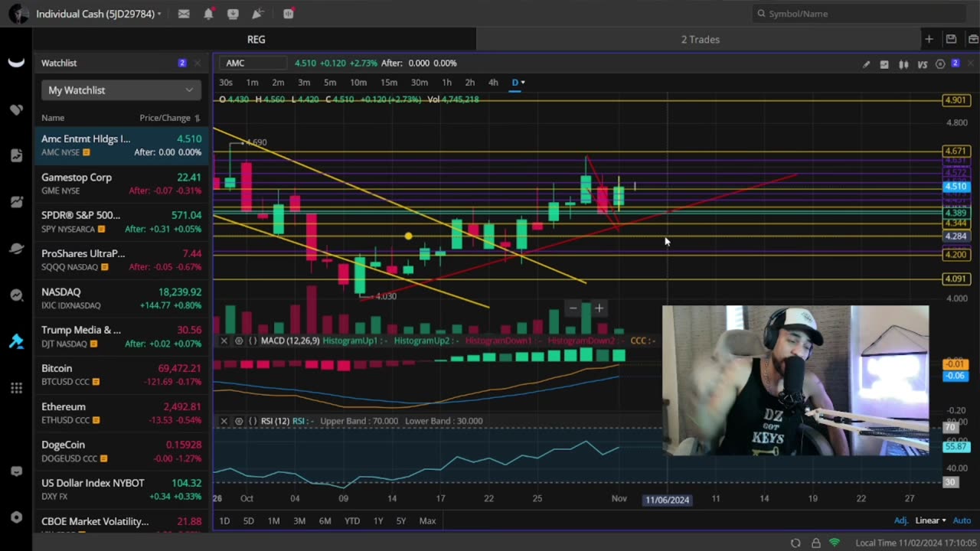Open the planet explore sidebar icon

(16, 249)
